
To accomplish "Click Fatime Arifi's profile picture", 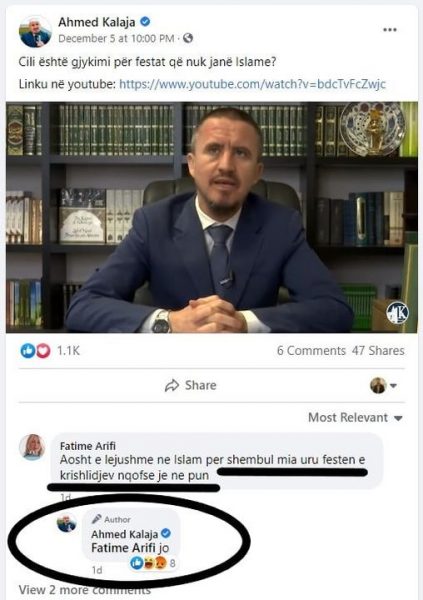I will [x=32, y=447].
